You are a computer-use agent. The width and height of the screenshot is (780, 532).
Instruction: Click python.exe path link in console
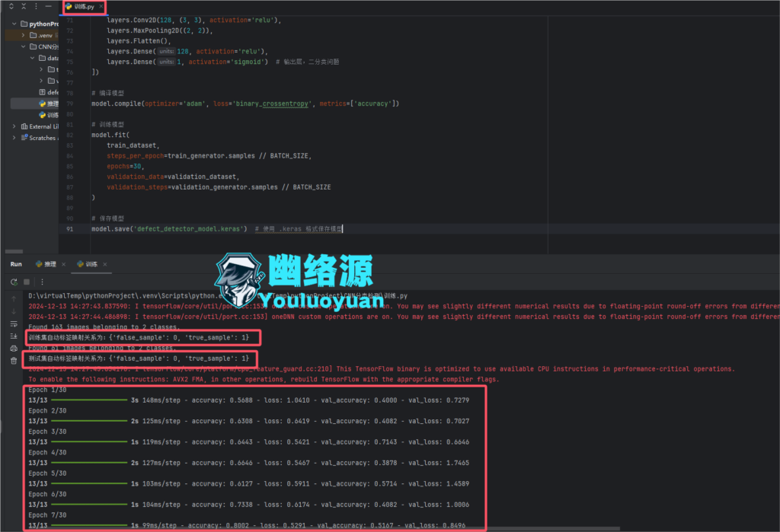(124, 296)
